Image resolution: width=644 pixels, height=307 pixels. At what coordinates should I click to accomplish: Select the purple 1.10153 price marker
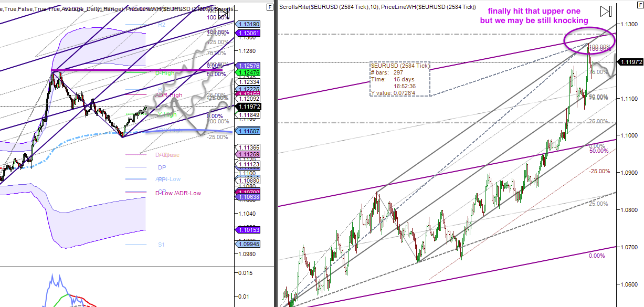(248, 230)
